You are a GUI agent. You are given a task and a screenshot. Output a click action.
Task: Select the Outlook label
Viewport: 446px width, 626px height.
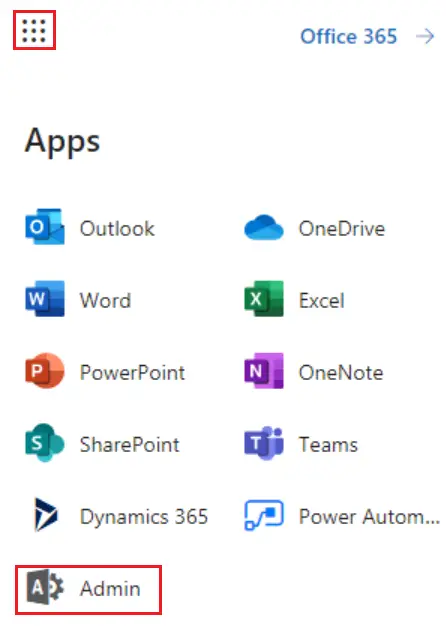tap(117, 229)
